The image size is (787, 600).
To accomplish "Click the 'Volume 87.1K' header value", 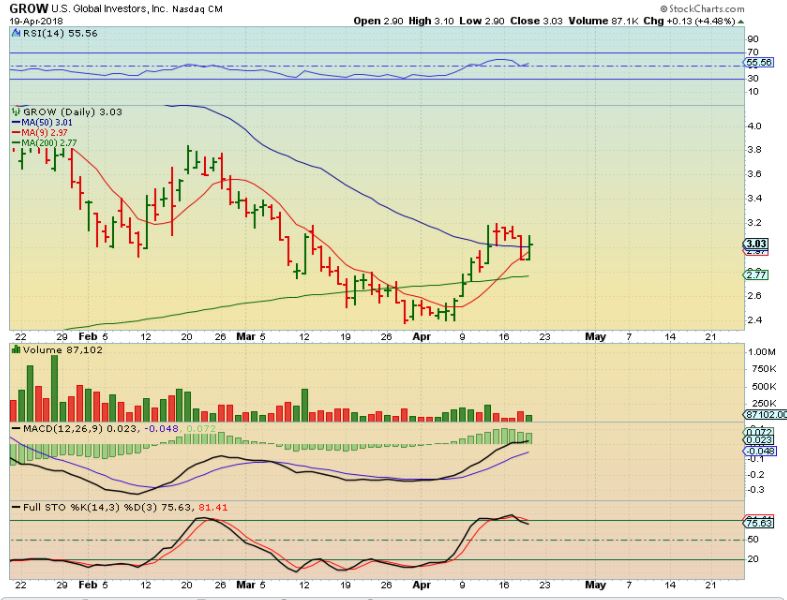I will pos(605,21).
